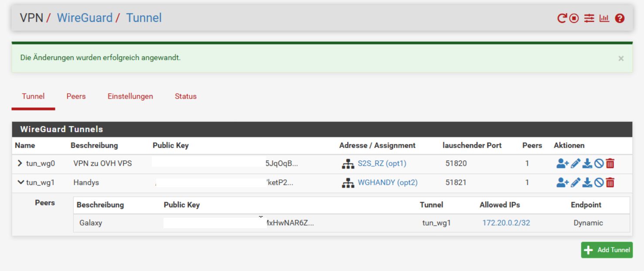Restart the WireGuard service icon
644x271 pixels.
tap(562, 18)
